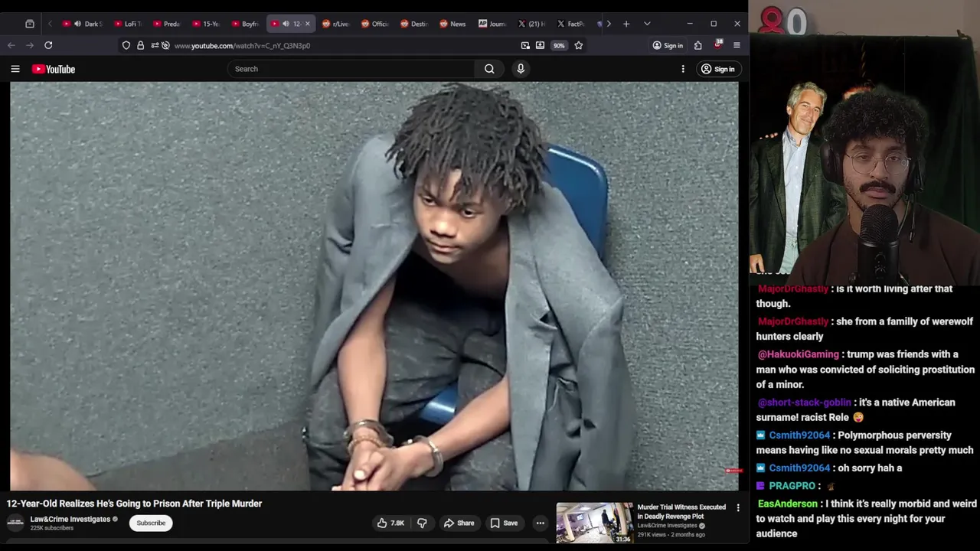980x551 pixels.
Task: Open the Law&Crime Investigates channel name link
Action: 70,519
